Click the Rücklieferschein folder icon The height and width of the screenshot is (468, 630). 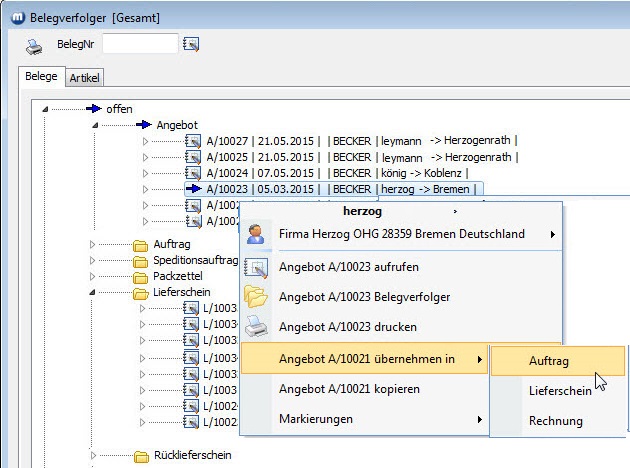[141, 456]
